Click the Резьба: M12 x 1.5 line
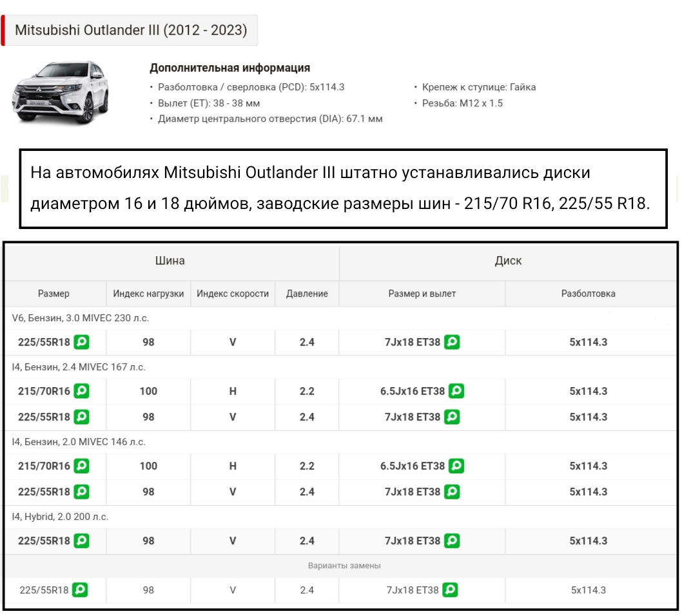 (462, 103)
